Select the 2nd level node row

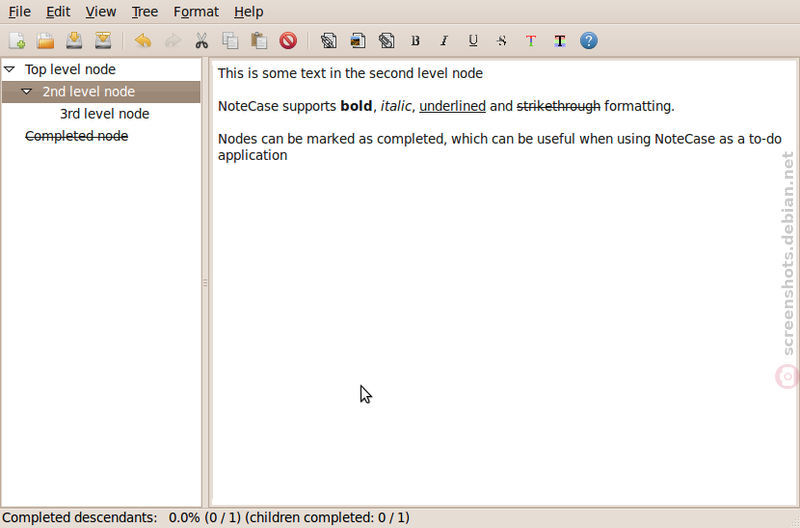coord(101,92)
